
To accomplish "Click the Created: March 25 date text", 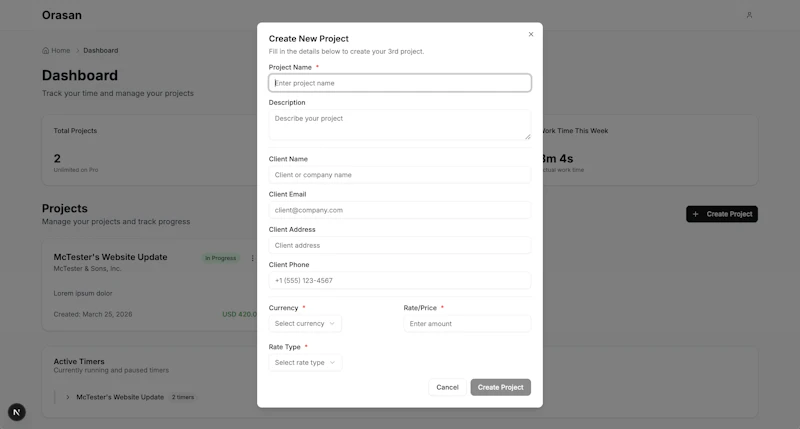I will click(93, 314).
